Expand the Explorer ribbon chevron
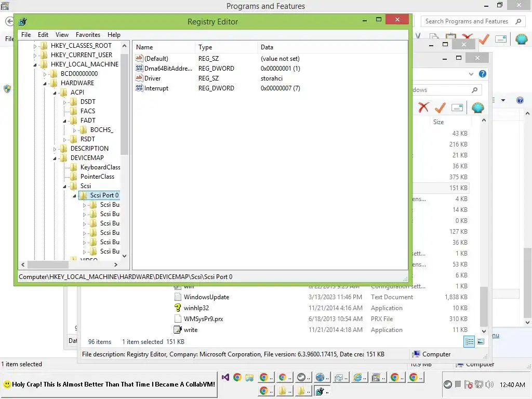532x399 pixels. point(471,74)
